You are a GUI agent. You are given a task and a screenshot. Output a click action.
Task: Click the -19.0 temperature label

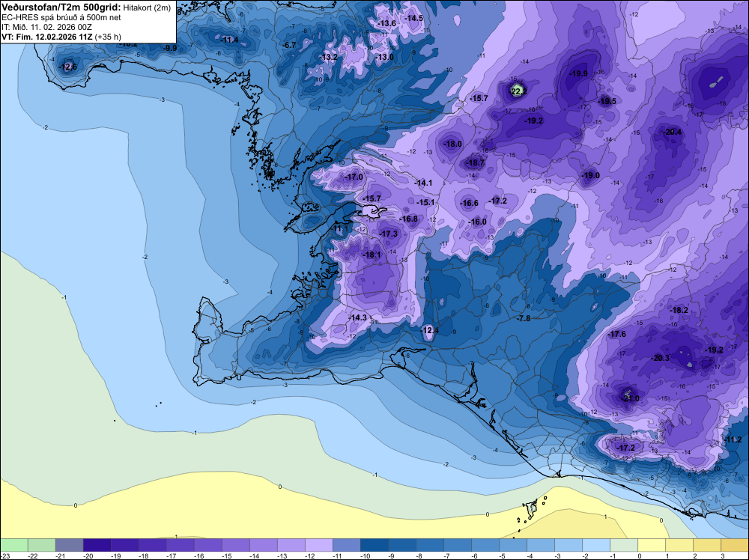coord(590,176)
